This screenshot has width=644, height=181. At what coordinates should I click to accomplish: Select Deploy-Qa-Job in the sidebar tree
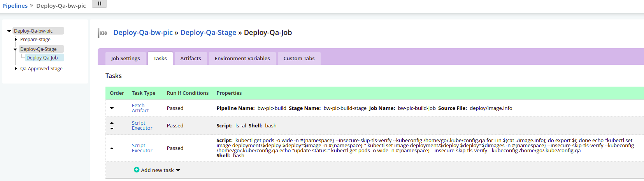42,58
